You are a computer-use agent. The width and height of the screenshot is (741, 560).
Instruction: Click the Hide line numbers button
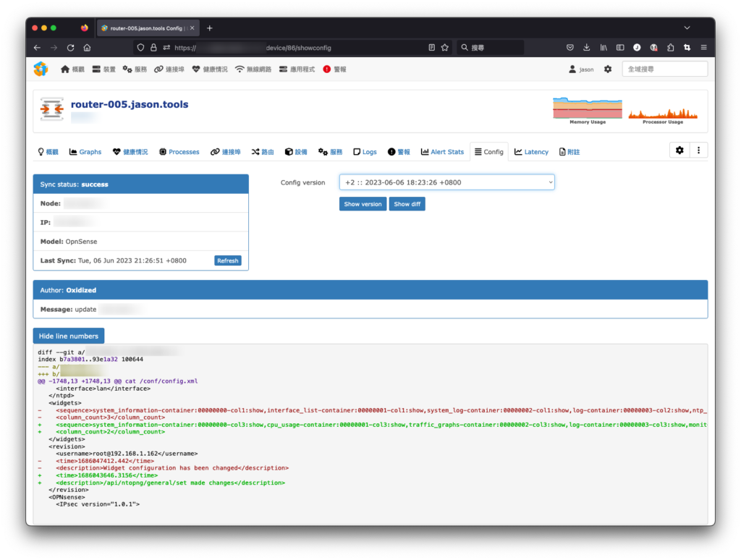pos(69,336)
